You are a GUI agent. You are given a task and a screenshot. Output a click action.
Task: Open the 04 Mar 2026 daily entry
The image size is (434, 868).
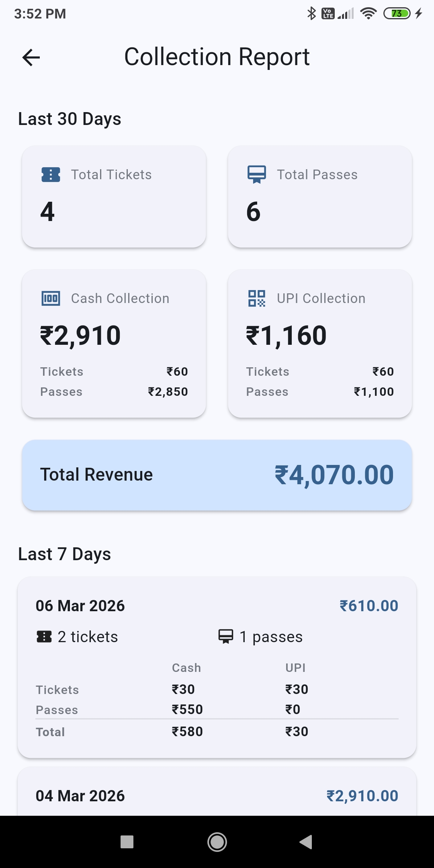coord(217,794)
